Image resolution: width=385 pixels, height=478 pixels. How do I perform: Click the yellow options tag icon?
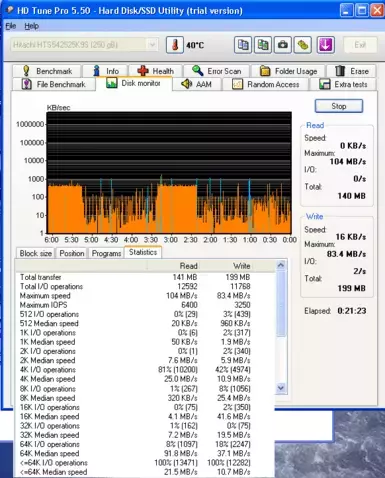point(303,45)
